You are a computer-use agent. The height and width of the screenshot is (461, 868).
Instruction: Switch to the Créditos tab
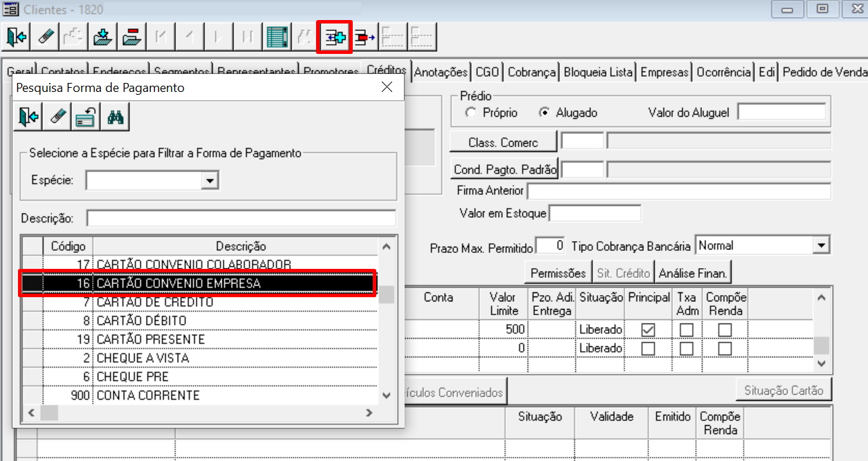[386, 70]
